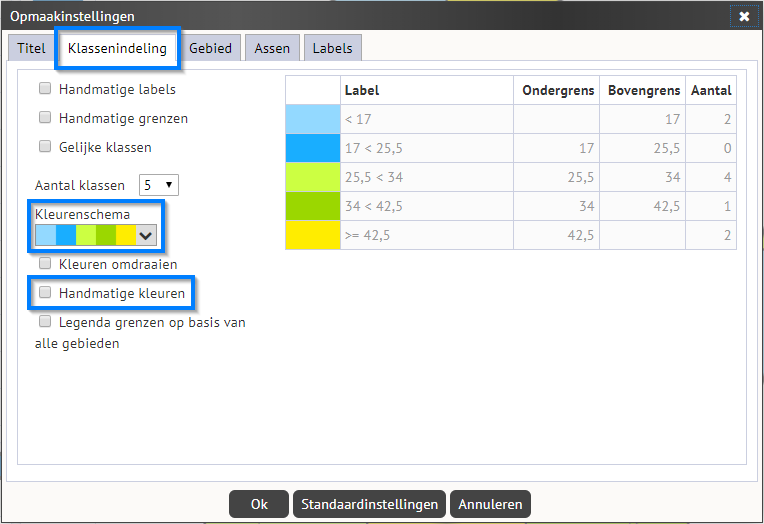Select the label cell '34 < 42,5'
The height and width of the screenshot is (524, 764).
(427, 206)
